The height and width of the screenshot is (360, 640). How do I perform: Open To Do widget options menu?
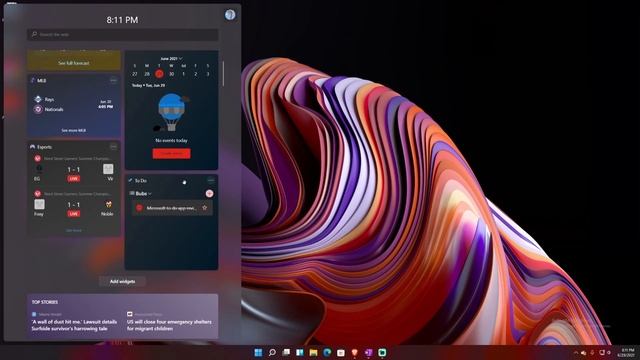click(211, 180)
